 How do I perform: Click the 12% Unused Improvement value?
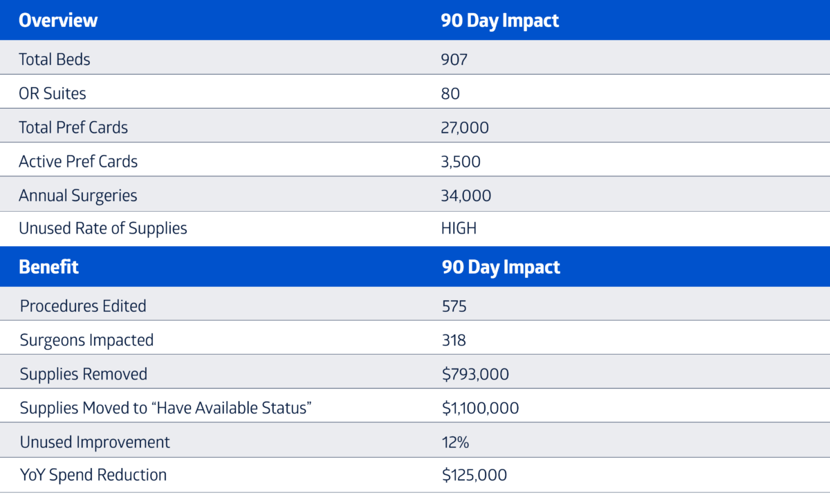tap(455, 442)
